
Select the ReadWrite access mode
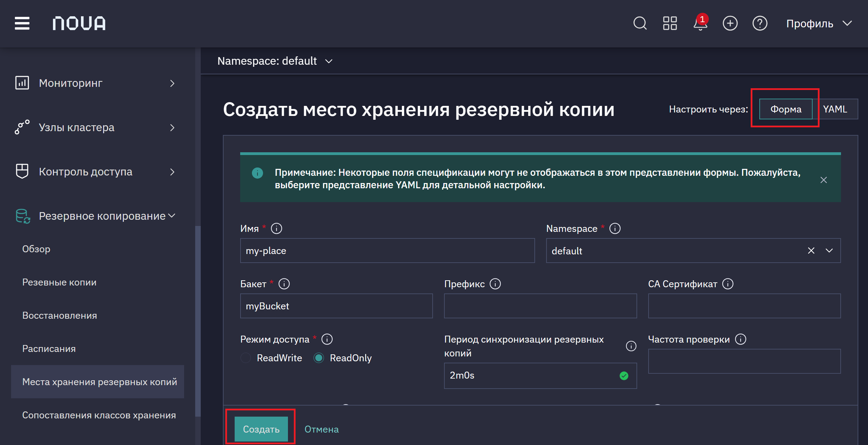point(246,358)
